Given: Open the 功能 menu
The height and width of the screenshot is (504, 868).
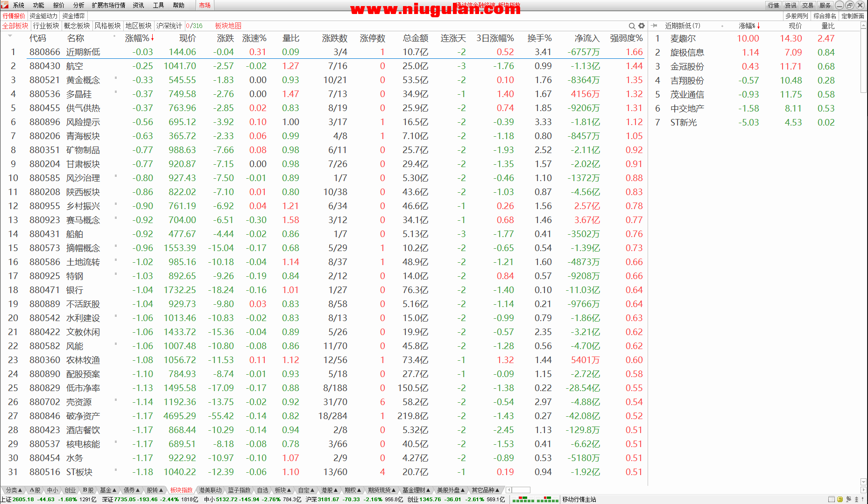Looking at the screenshot, I should point(39,5).
